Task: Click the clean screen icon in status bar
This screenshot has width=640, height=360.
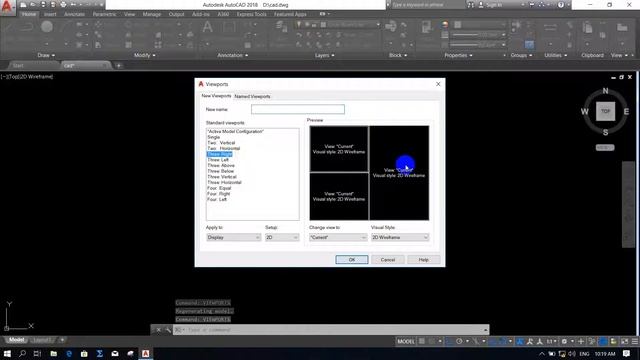Action: [624, 341]
